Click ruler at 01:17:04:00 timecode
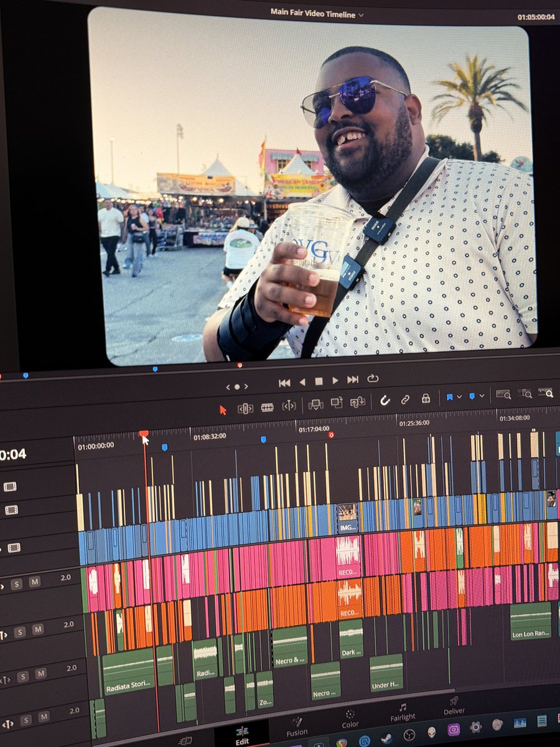The image size is (560, 747). pyautogui.click(x=314, y=429)
